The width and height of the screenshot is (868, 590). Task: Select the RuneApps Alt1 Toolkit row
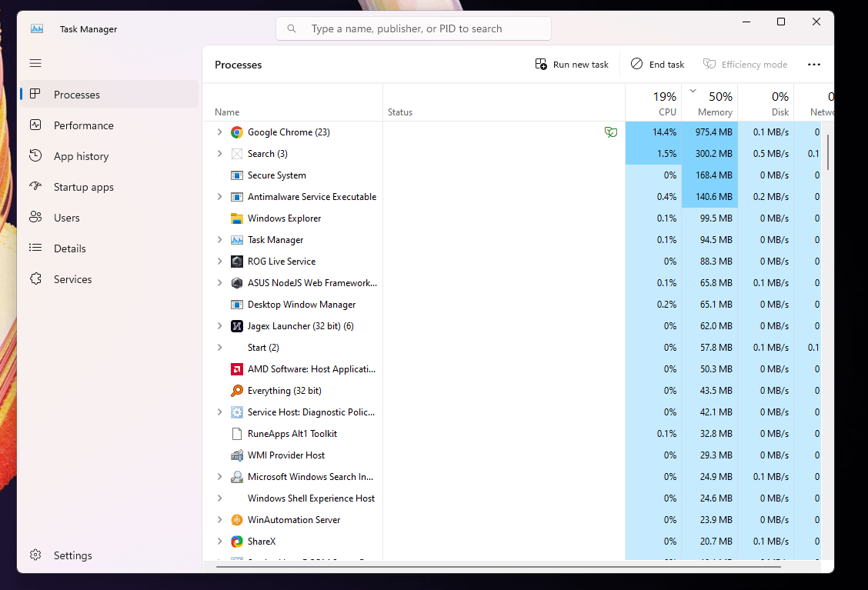coord(512,434)
